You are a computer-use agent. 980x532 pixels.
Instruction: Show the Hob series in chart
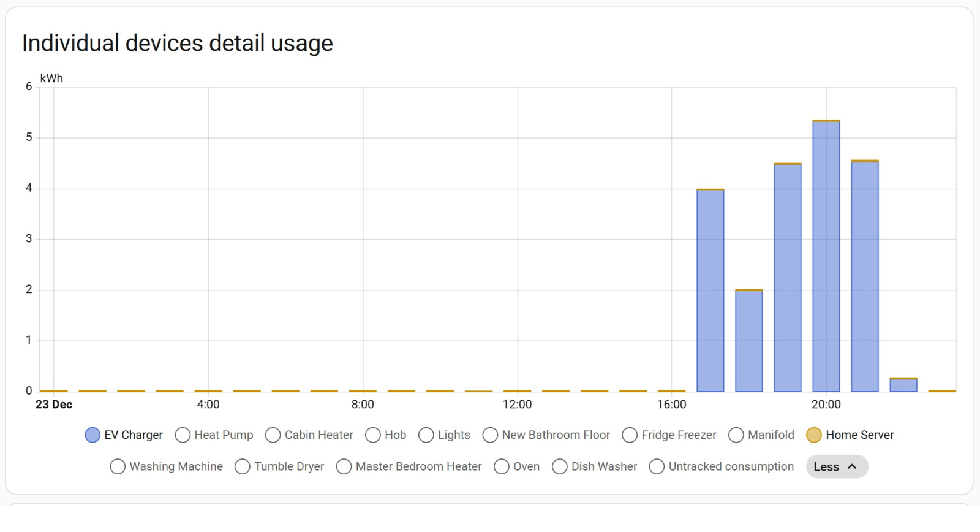[x=373, y=435]
